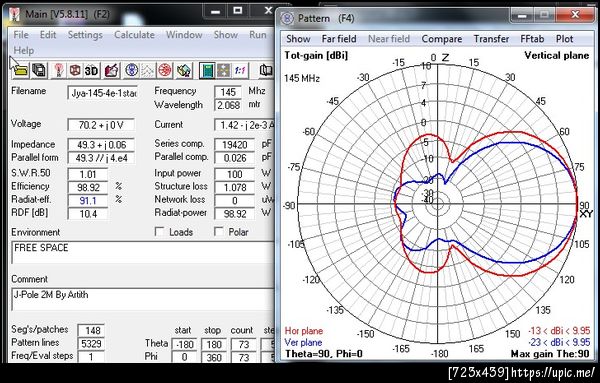Click the Pattern window title bar icon
Image resolution: width=600 pixels, height=383 pixels.
[287, 18]
